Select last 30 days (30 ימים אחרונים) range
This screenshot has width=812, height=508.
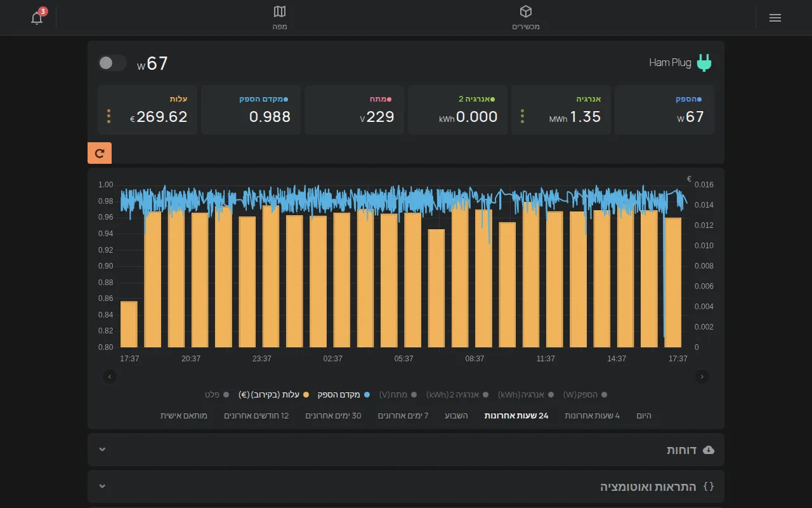pyautogui.click(x=333, y=416)
